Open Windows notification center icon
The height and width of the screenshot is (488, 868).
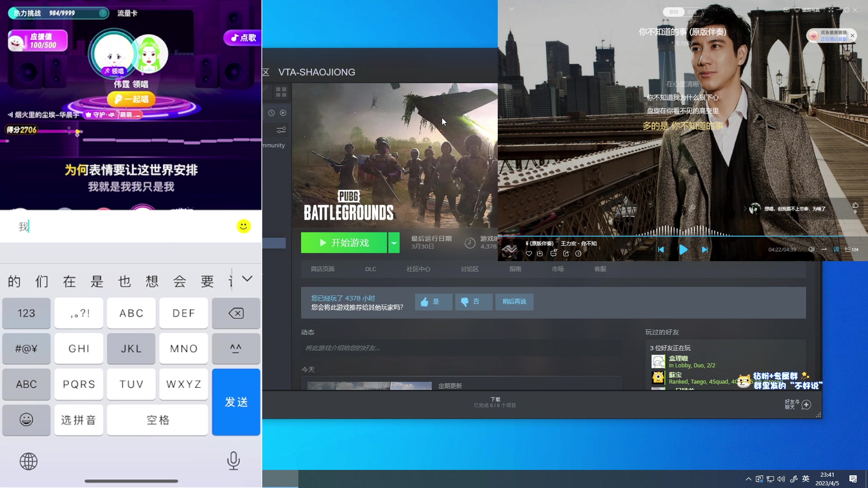point(853,479)
